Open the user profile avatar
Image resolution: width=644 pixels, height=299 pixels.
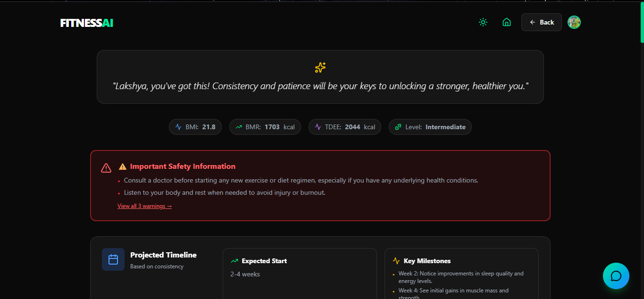[x=574, y=22]
